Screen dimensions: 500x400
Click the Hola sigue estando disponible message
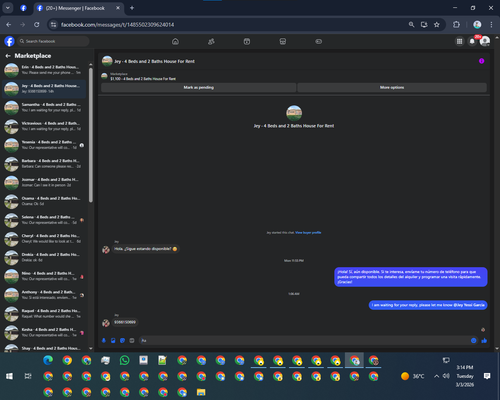[146, 249]
